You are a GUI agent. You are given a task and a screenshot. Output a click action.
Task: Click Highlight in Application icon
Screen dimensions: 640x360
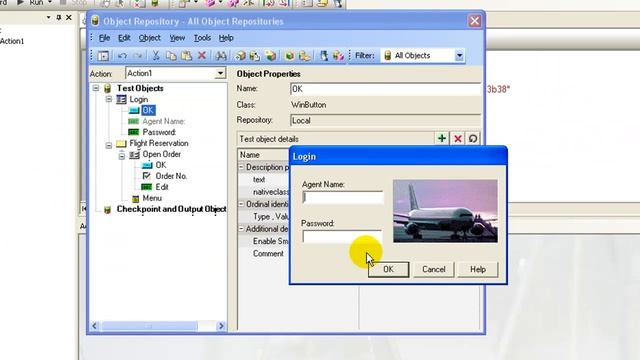point(289,56)
